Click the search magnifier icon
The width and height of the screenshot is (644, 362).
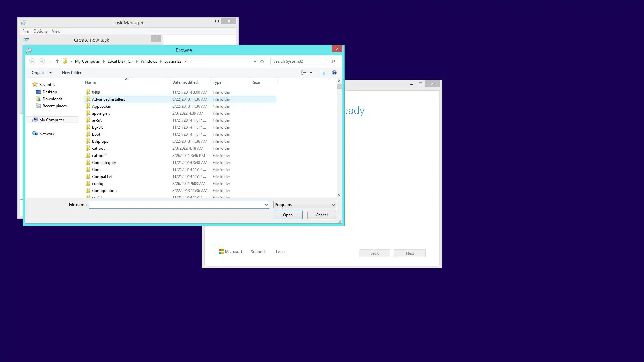[x=333, y=61]
